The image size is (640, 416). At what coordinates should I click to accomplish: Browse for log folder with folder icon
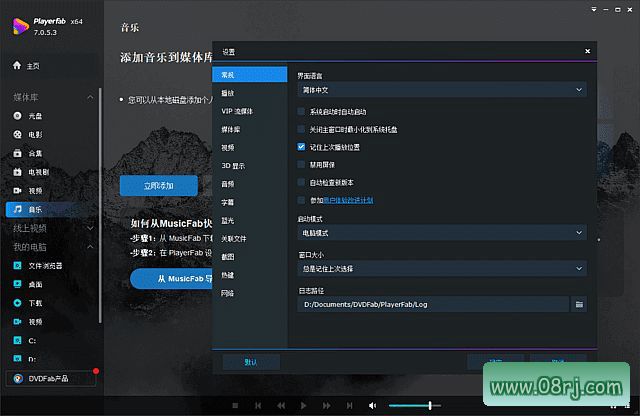click(579, 305)
